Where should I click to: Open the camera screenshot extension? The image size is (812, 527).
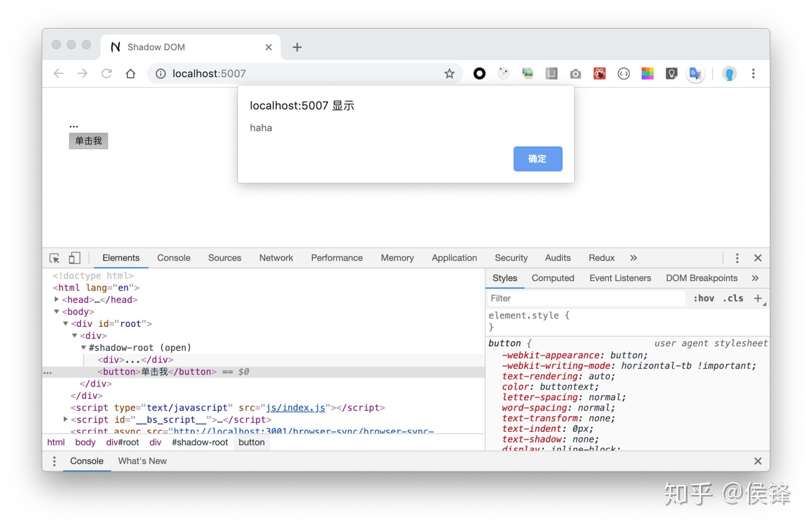(575, 73)
